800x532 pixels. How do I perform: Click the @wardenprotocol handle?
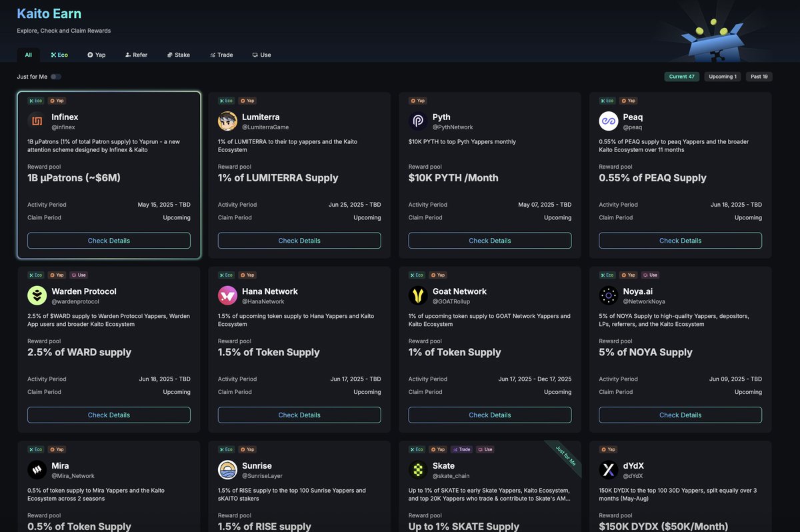point(75,301)
